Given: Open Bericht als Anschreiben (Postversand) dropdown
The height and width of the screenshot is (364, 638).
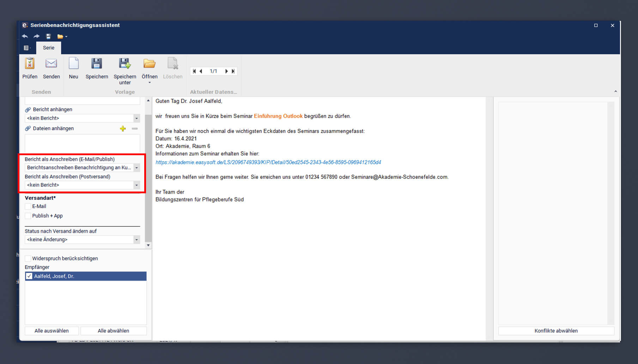Looking at the screenshot, I should pos(136,185).
